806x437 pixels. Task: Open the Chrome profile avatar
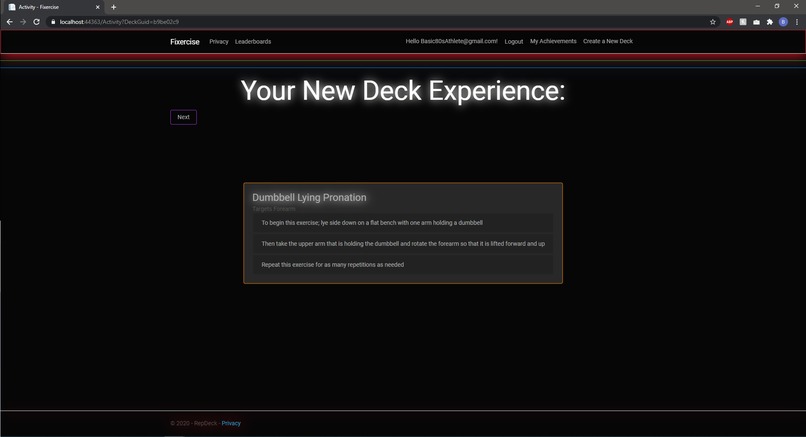point(783,22)
